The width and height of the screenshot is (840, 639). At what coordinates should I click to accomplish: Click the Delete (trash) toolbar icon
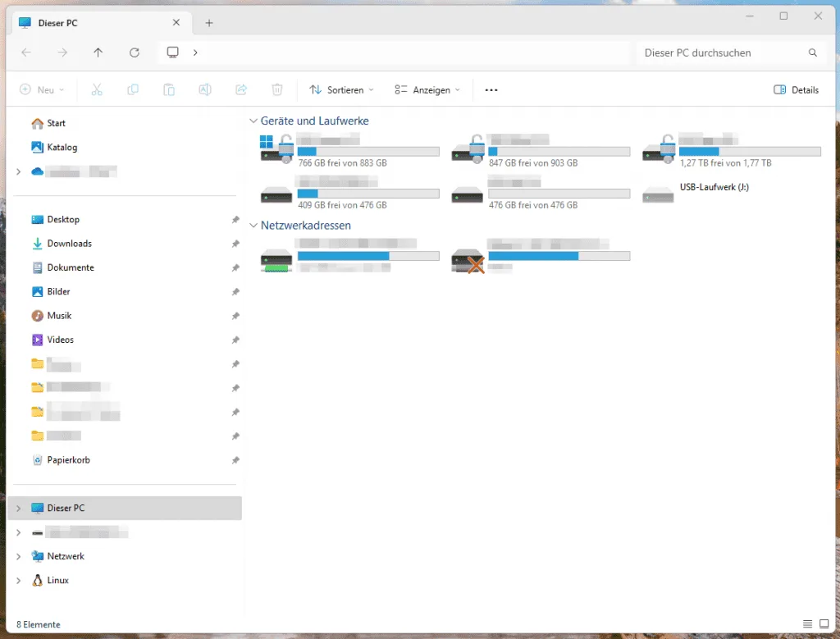pyautogui.click(x=276, y=89)
